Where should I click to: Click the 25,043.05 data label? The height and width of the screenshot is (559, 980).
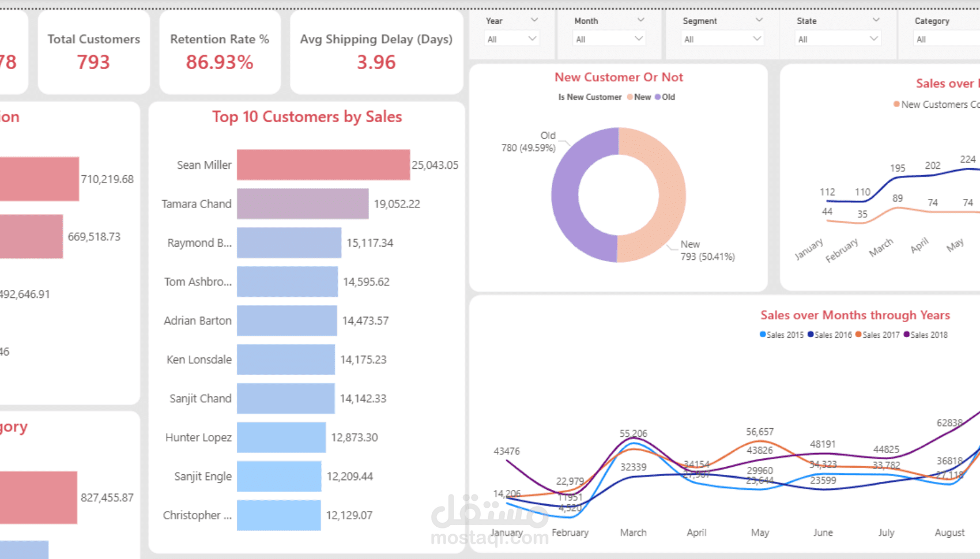tap(435, 165)
